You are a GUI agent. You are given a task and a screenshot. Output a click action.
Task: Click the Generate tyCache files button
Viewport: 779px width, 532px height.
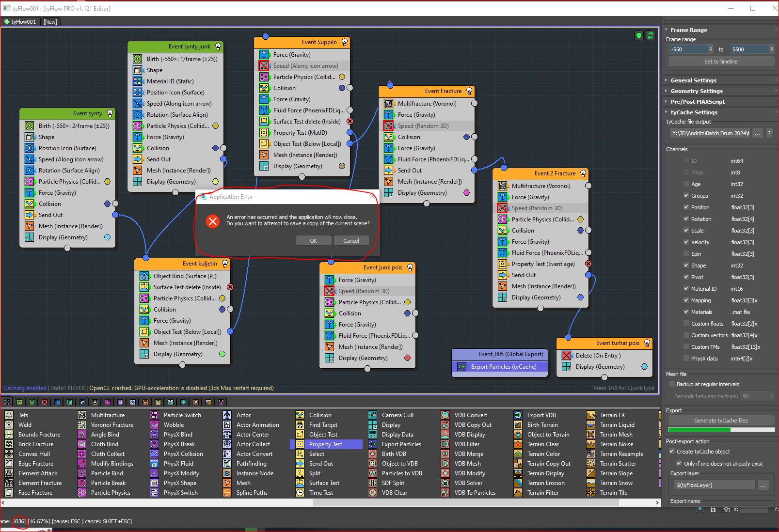[720, 421]
